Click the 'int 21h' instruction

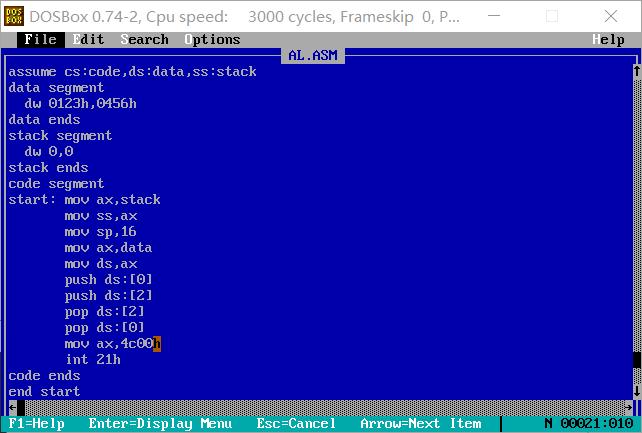coord(93,359)
